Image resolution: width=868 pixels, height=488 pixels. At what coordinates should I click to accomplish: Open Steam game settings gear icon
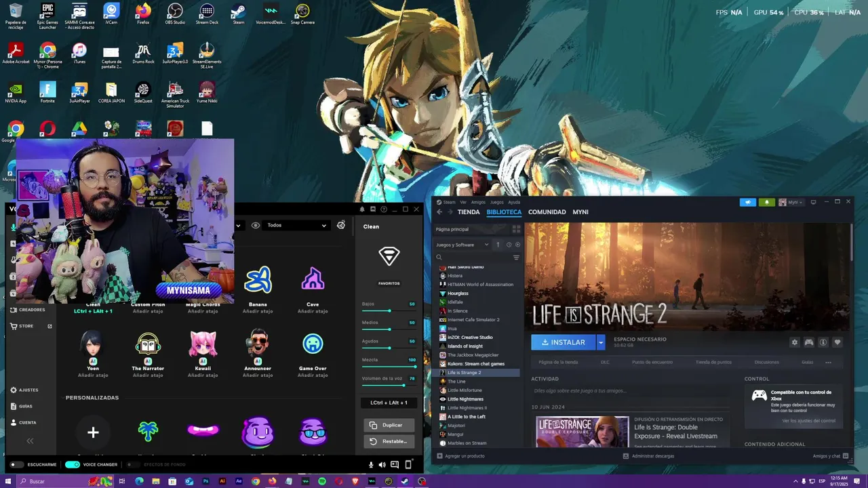coord(795,342)
